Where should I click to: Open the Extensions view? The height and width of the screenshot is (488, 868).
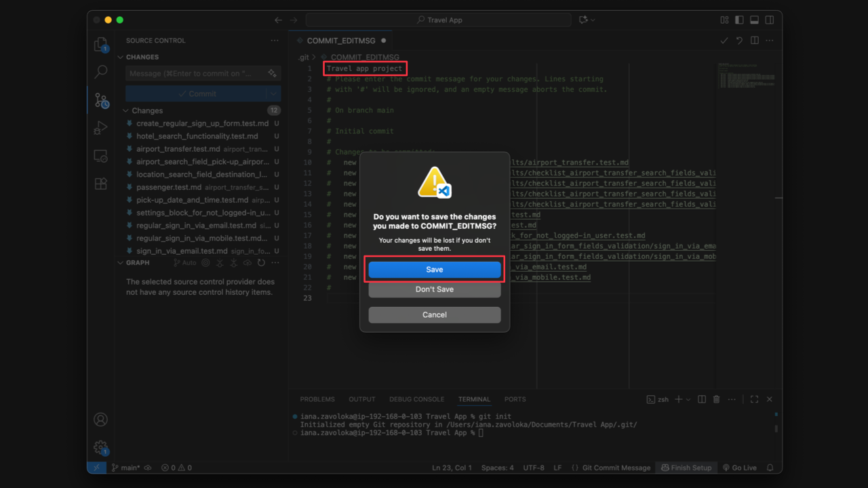[x=100, y=183]
